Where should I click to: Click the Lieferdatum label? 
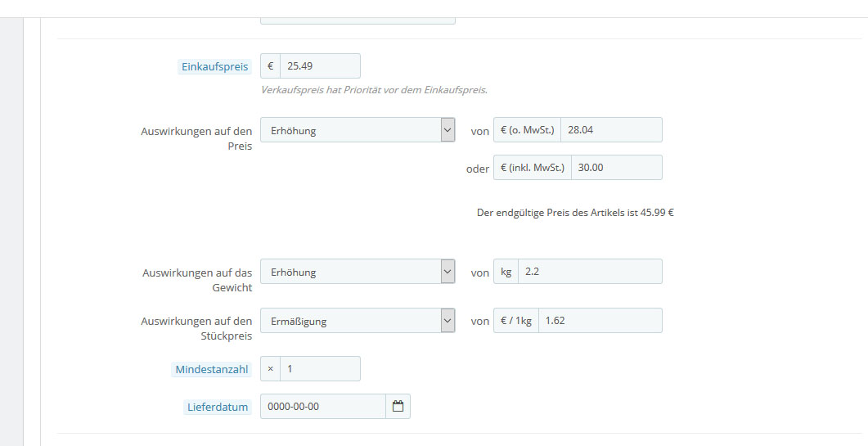click(x=217, y=407)
